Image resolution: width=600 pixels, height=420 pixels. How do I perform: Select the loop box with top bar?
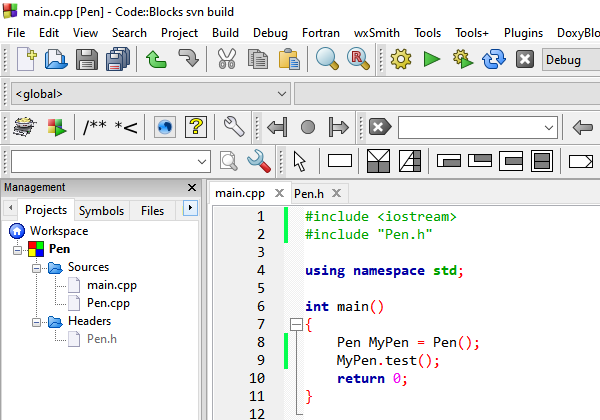[480, 161]
